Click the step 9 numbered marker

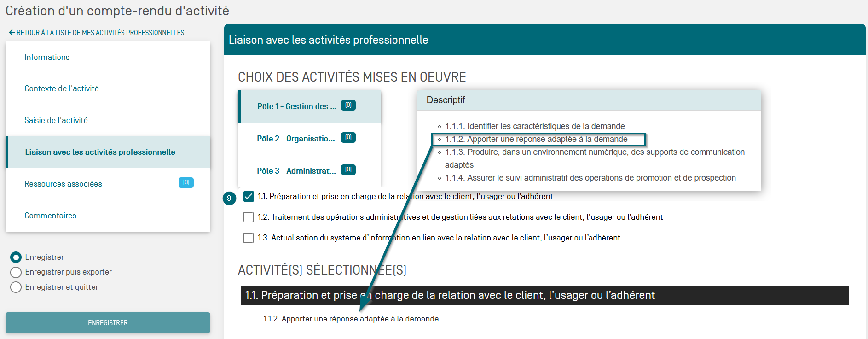(229, 198)
